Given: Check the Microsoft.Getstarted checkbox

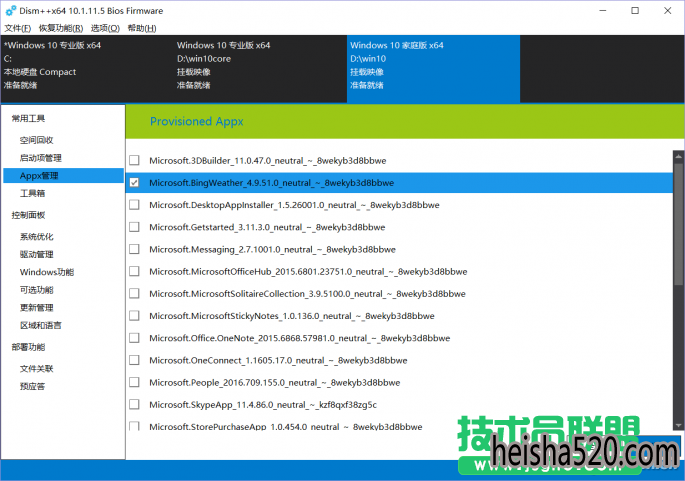Looking at the screenshot, I should [135, 227].
